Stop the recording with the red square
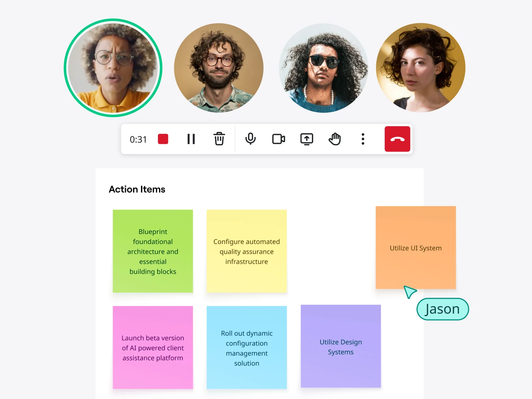The width and height of the screenshot is (532, 399). point(163,139)
